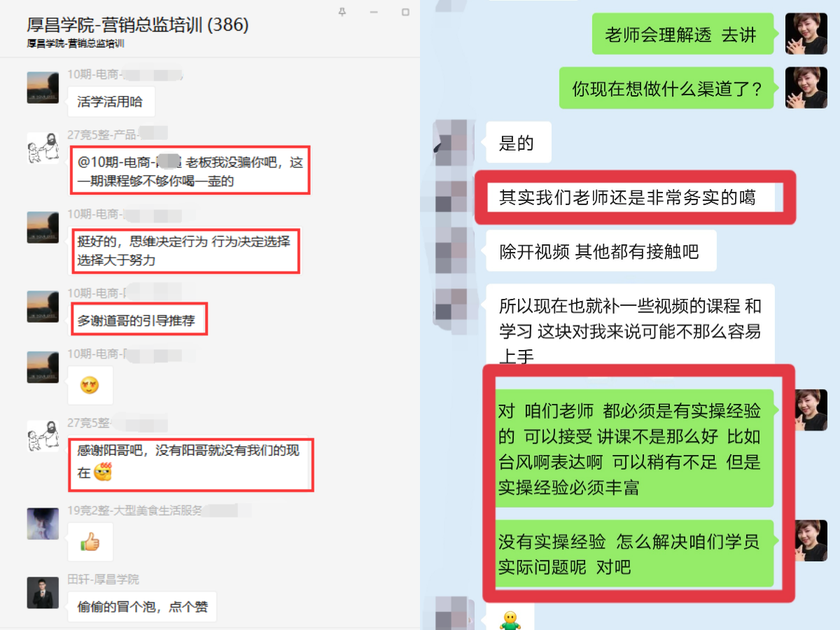Open the cartoon avatar of 27亮5整-产品

(x=43, y=148)
